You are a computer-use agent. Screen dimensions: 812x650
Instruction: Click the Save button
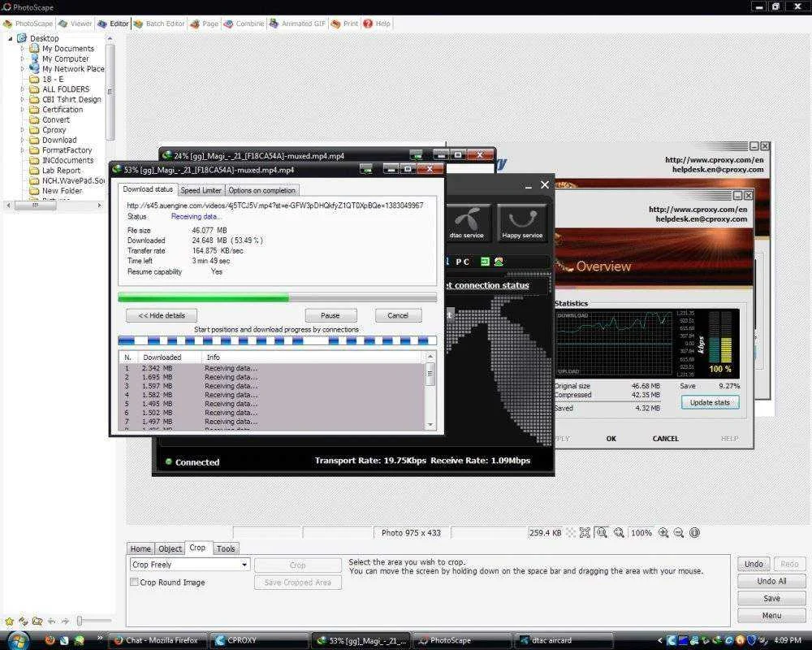coord(771,598)
